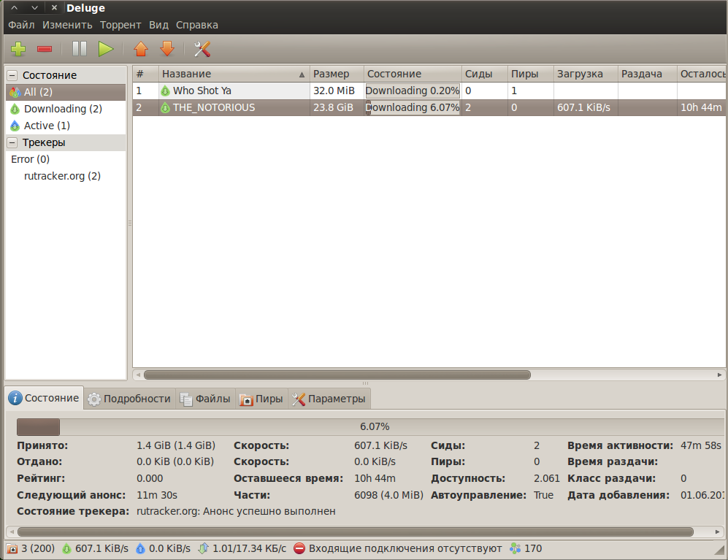
Task: Click the Название sort arrow indicator
Action: pyautogui.click(x=302, y=74)
